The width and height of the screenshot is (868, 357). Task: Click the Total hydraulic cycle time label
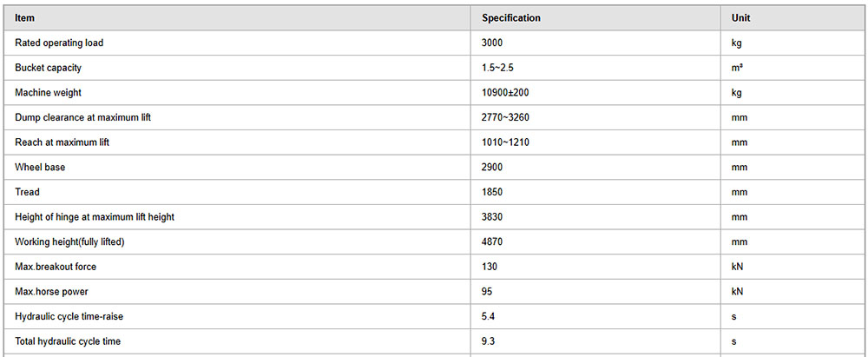coord(68,341)
